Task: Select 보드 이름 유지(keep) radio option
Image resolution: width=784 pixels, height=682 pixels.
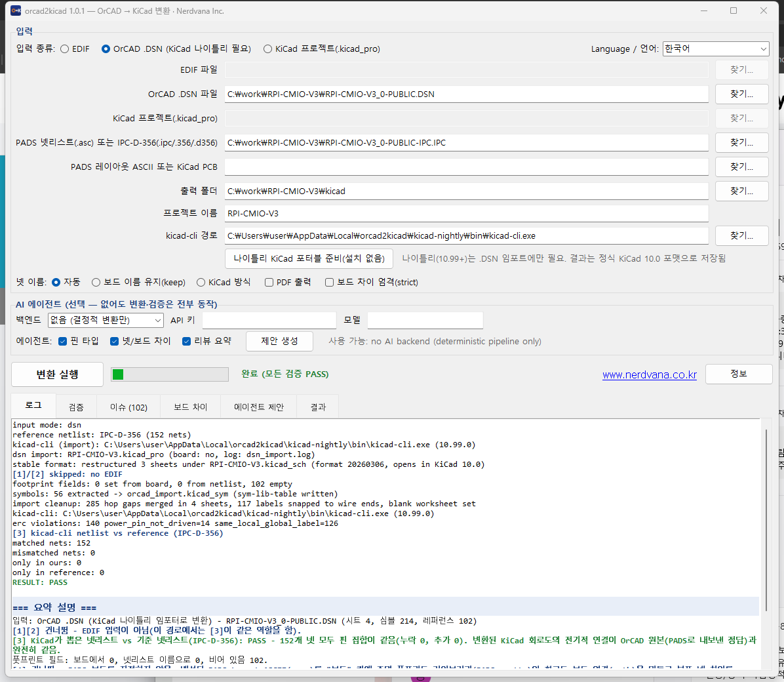Action: click(x=96, y=282)
